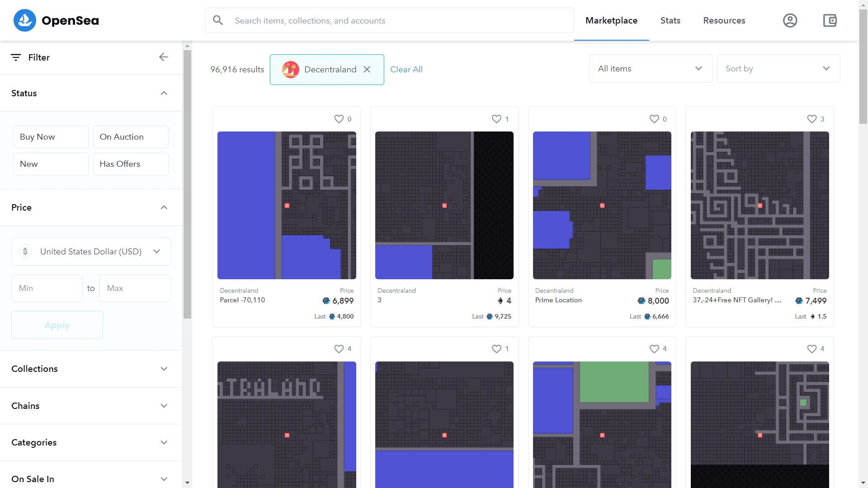The height and width of the screenshot is (488, 868).
Task: Open the map thumbnail for item 3
Action: (x=444, y=205)
